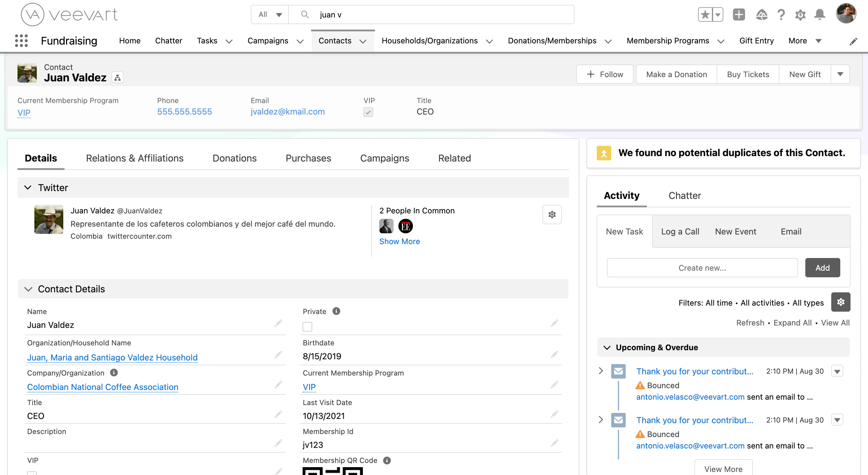This screenshot has height=475, width=868.
Task: Collapse the Contact Details section
Action: click(28, 289)
